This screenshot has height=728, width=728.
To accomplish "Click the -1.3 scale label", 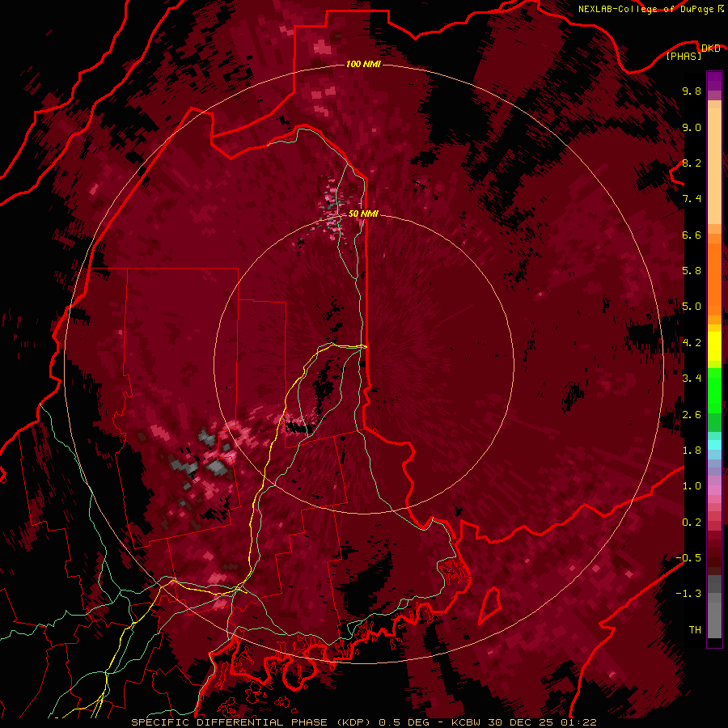I will pos(688,594).
